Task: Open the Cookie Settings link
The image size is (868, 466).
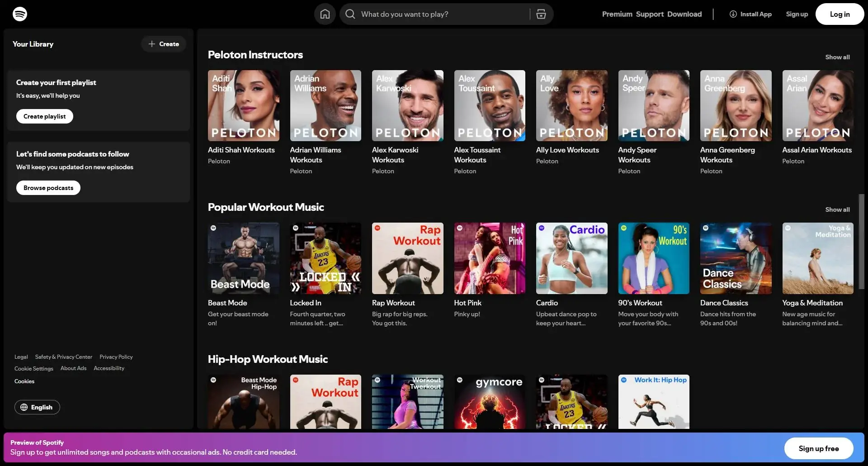Action: point(34,368)
